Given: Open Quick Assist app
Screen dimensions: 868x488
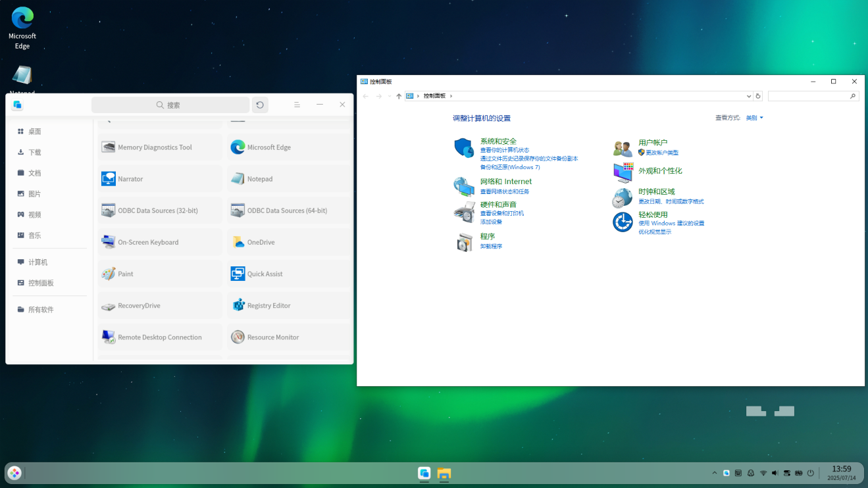Looking at the screenshot, I should point(265,274).
